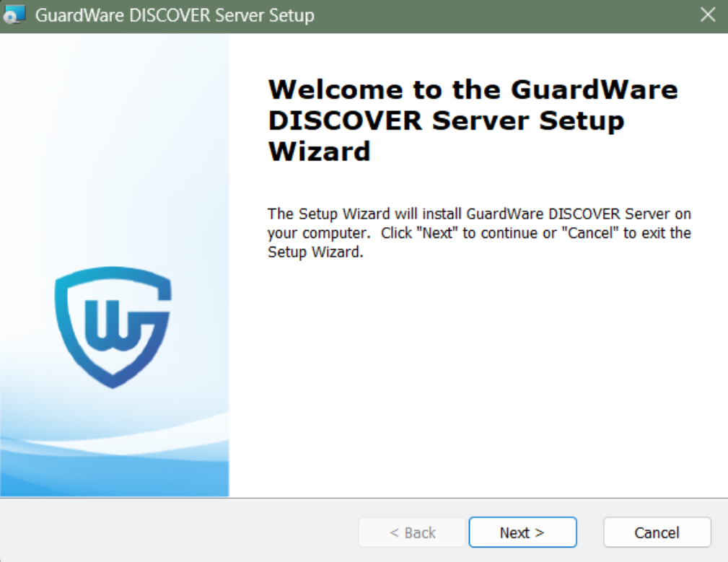
Task: Click the title bar text GuardWare DISCOVER Server Setup
Action: tap(175, 15)
